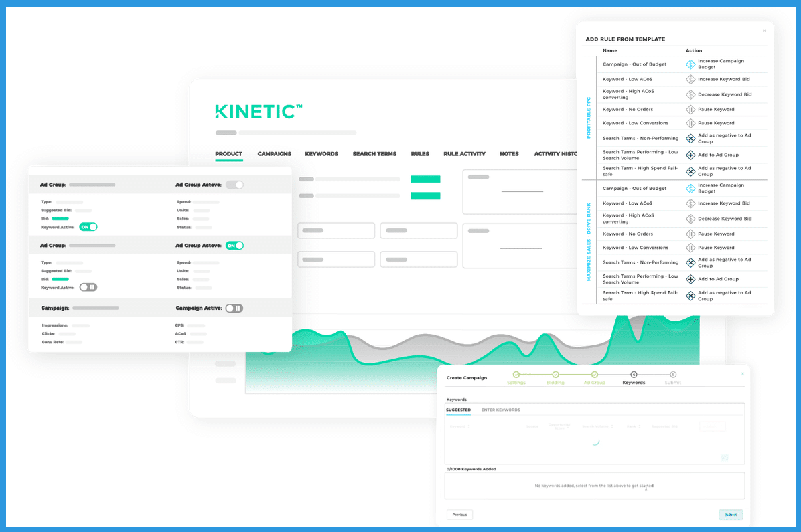
Task: Toggle the Campaign Active switch
Action: click(x=234, y=308)
